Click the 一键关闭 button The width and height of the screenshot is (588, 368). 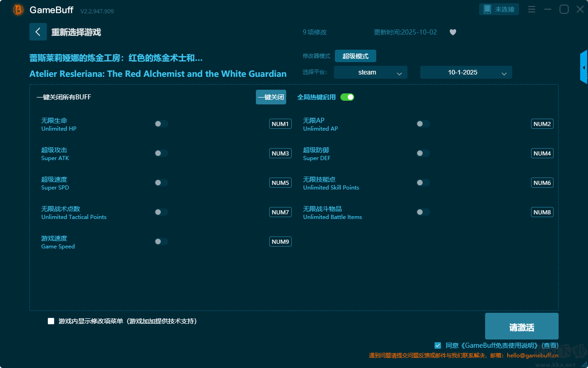(271, 97)
